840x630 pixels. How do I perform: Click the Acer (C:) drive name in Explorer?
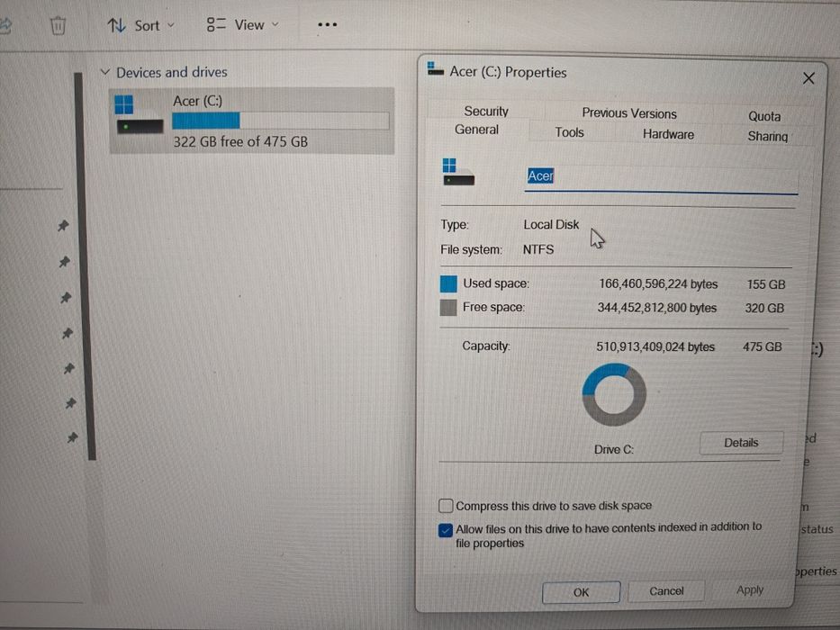pyautogui.click(x=197, y=101)
